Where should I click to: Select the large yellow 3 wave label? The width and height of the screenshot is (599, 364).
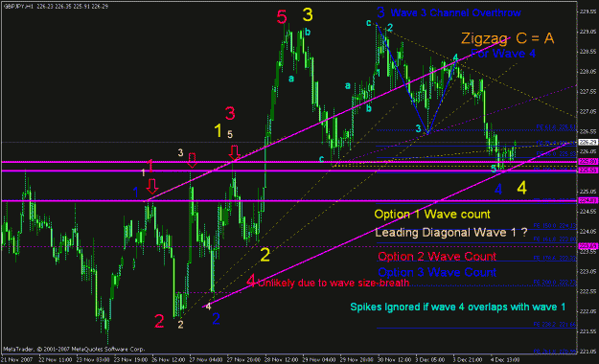[308, 15]
